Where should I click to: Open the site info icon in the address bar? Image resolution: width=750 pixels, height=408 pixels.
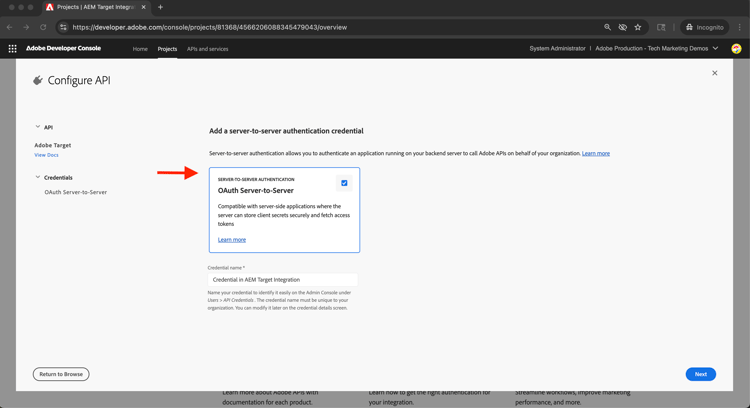click(x=63, y=27)
